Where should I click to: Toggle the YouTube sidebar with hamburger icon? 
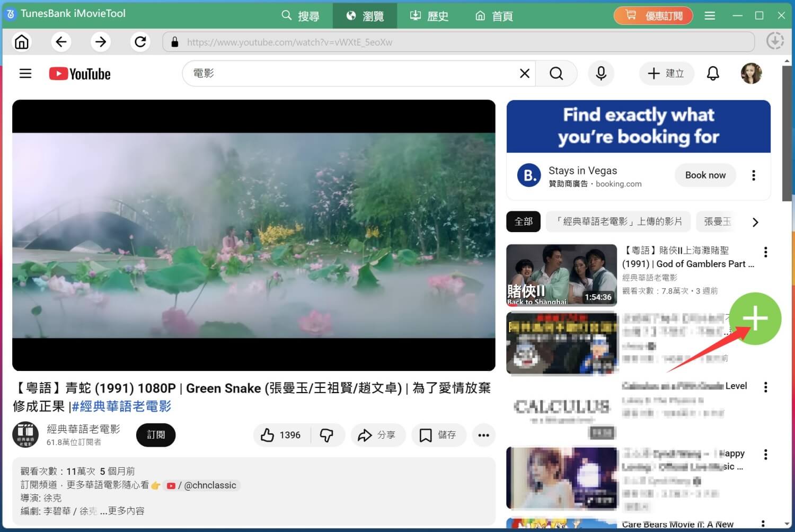tap(25, 73)
